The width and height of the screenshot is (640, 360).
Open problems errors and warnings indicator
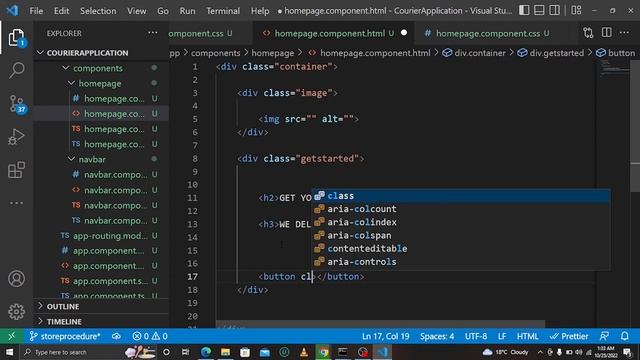click(150, 336)
